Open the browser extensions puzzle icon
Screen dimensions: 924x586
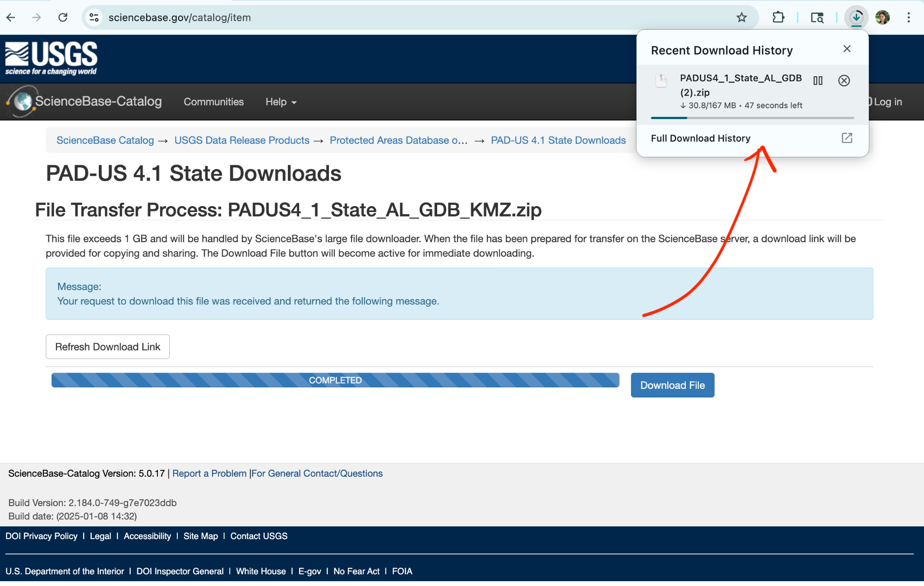pos(778,18)
